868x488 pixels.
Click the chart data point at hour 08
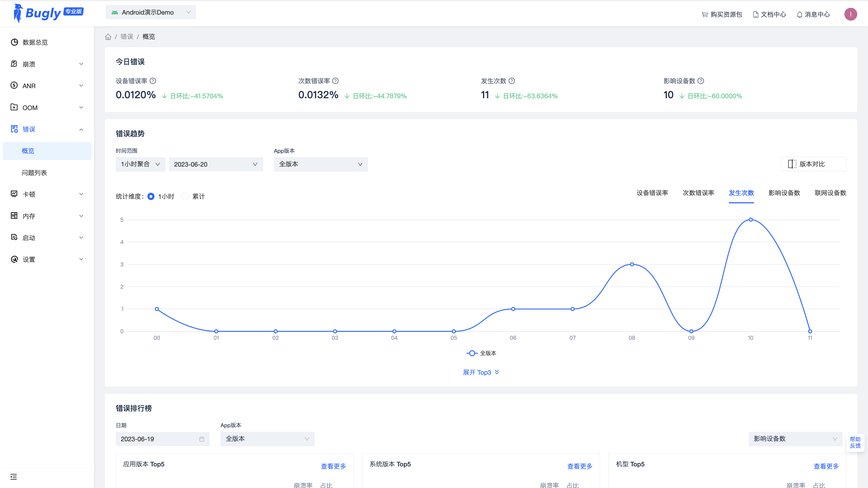coord(632,265)
